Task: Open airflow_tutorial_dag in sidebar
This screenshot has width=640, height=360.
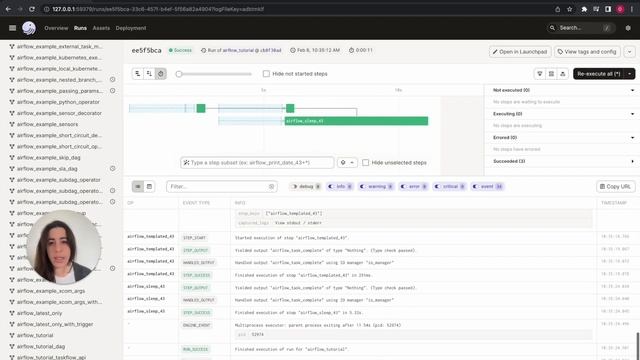Action: (x=41, y=347)
